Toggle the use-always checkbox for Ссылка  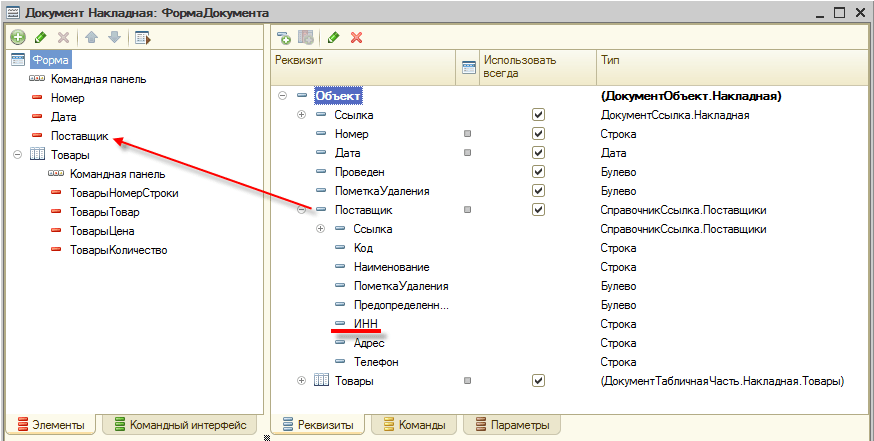[x=538, y=115]
